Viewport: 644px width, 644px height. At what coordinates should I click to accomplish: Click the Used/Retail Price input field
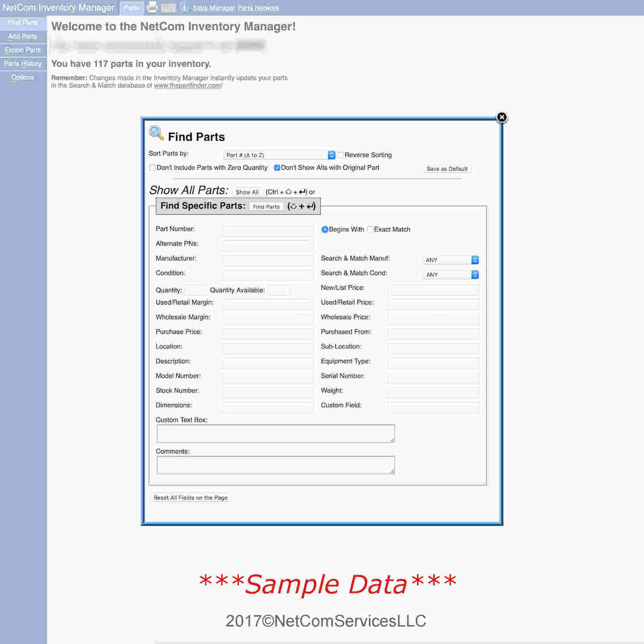[433, 304]
